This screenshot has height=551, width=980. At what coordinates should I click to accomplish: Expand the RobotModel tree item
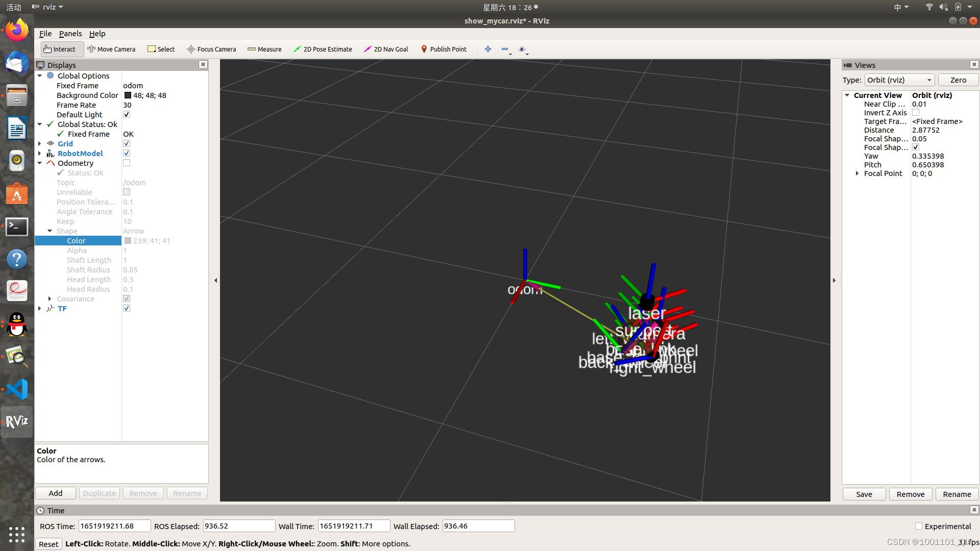[x=40, y=154]
